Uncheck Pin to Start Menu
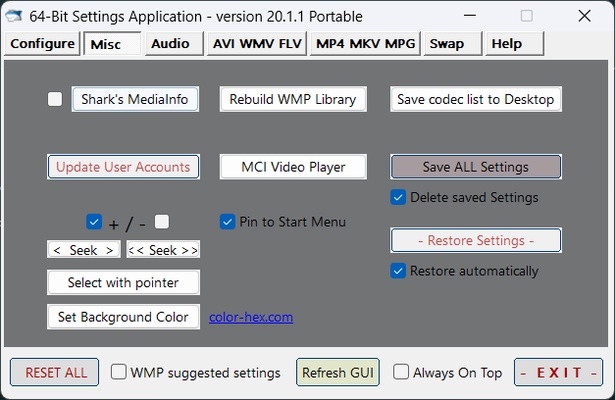The image size is (615, 400). click(x=228, y=221)
